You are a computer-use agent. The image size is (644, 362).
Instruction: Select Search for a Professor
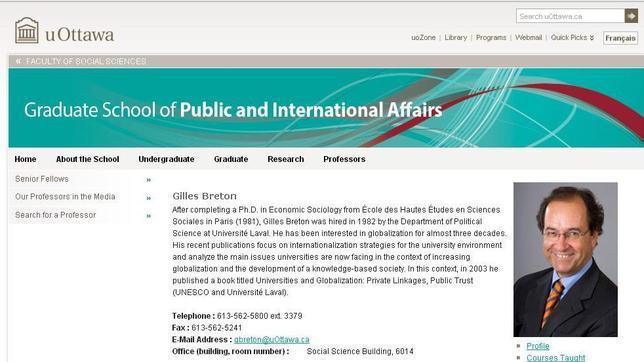(55, 215)
